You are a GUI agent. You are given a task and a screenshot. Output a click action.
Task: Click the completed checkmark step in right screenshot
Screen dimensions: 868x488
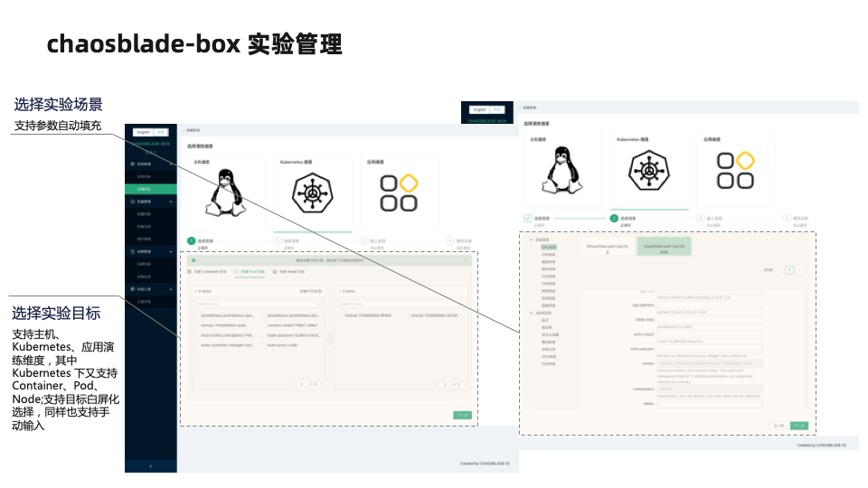[x=527, y=219]
